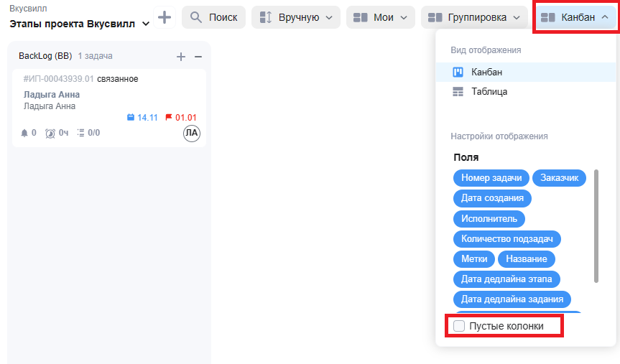Toggle the Заказчик field chip
Screen dimensions: 620x364
coord(559,178)
